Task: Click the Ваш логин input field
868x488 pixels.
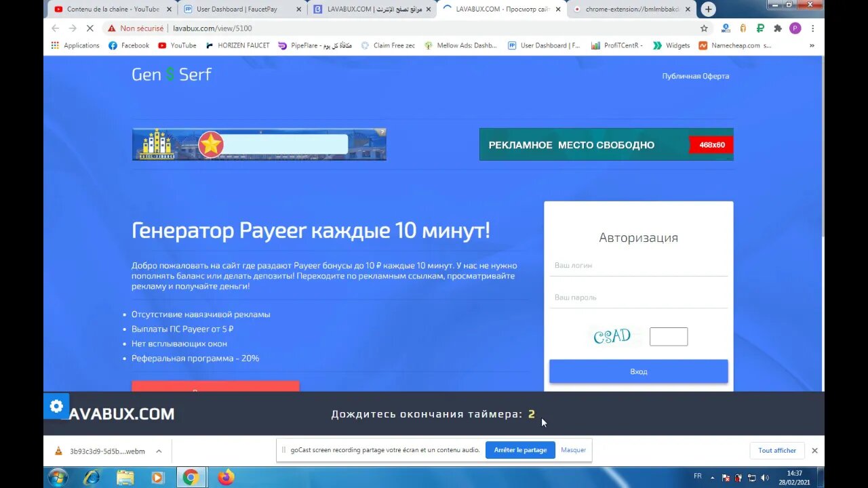Action: point(638,266)
